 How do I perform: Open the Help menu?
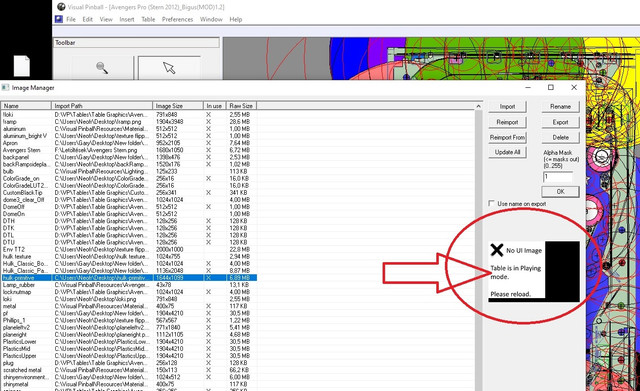point(236,19)
